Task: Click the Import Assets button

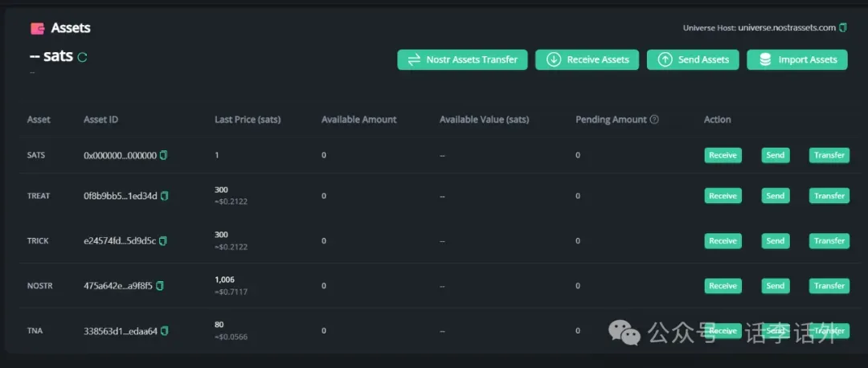Action: 797,59
